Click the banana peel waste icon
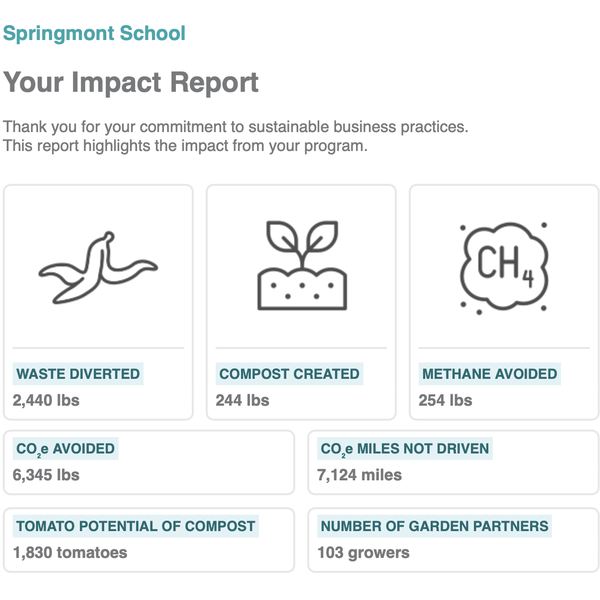Screen dimensions: 600x600 [x=98, y=267]
